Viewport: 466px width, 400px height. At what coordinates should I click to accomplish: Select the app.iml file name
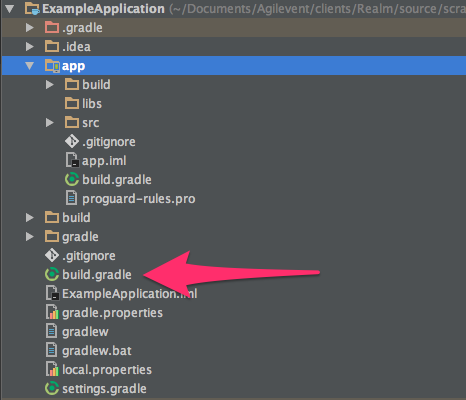coord(104,161)
